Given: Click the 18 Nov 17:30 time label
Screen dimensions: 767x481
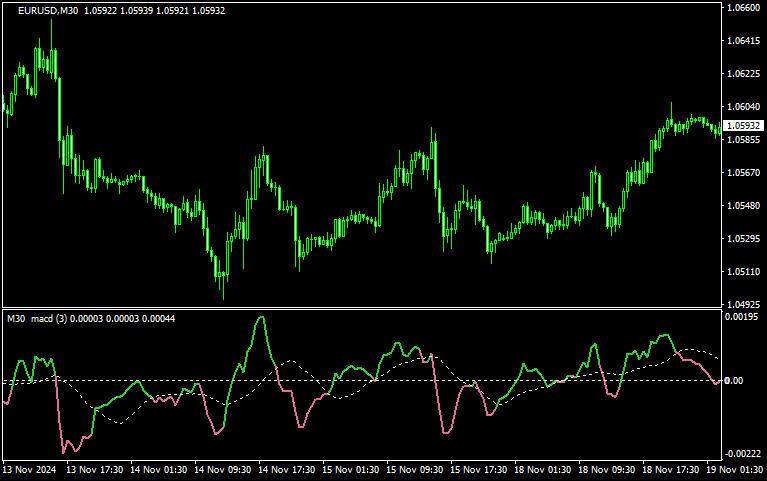Looking at the screenshot, I should pyautogui.click(x=669, y=469).
